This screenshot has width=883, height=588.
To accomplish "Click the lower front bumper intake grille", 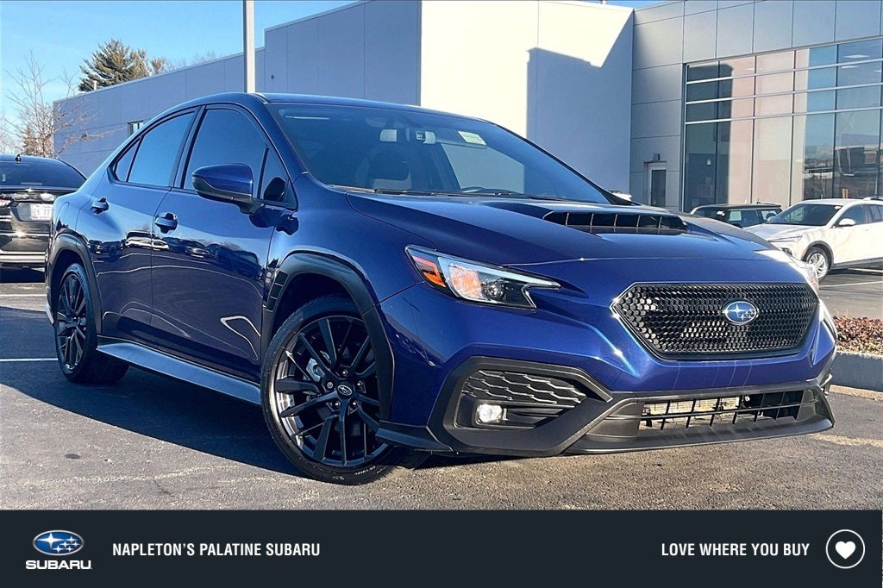I will pos(723,411).
